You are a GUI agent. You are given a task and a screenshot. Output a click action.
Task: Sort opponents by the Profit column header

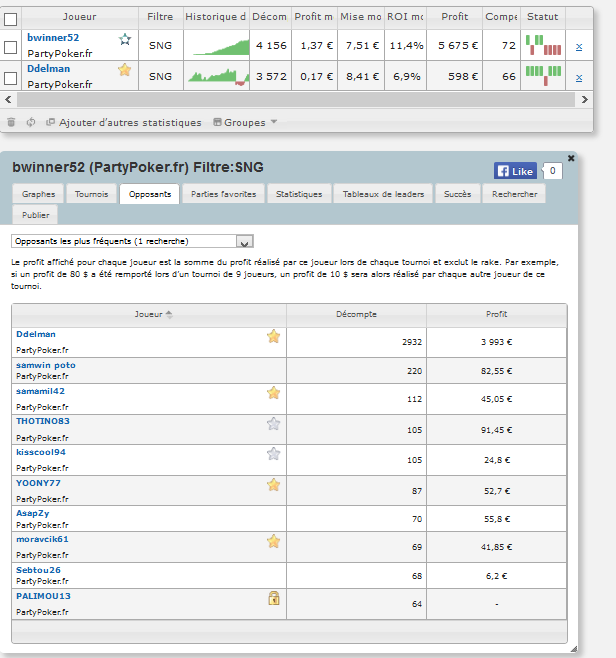tap(496, 314)
